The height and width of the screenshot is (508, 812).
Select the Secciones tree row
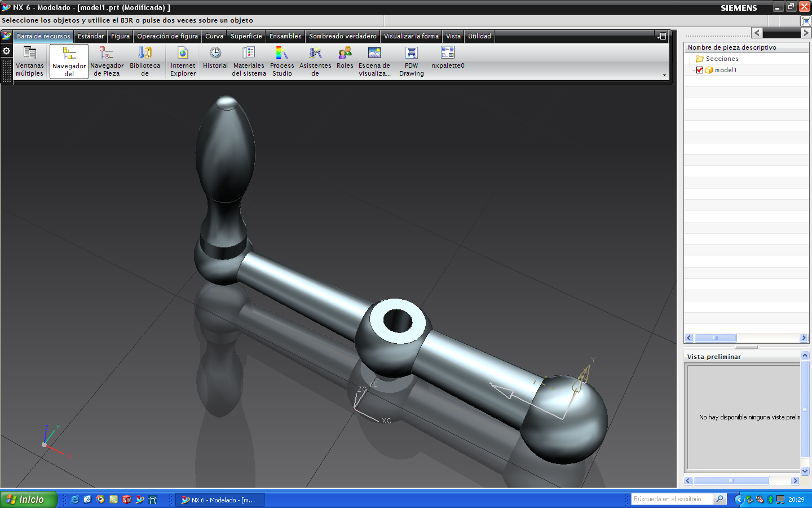(x=747, y=59)
